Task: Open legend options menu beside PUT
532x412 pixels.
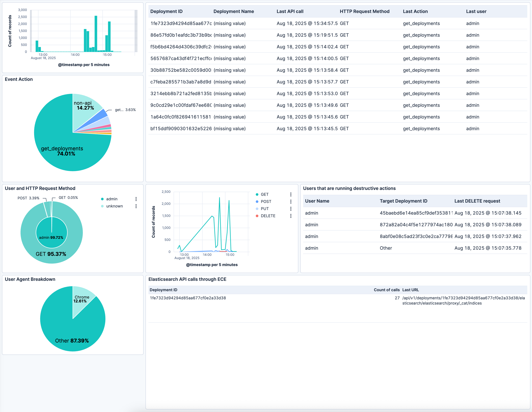Action: coord(291,209)
